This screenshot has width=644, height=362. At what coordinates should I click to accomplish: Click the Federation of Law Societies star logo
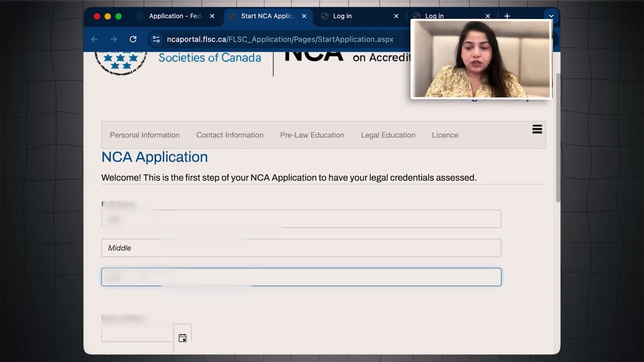pyautogui.click(x=121, y=63)
